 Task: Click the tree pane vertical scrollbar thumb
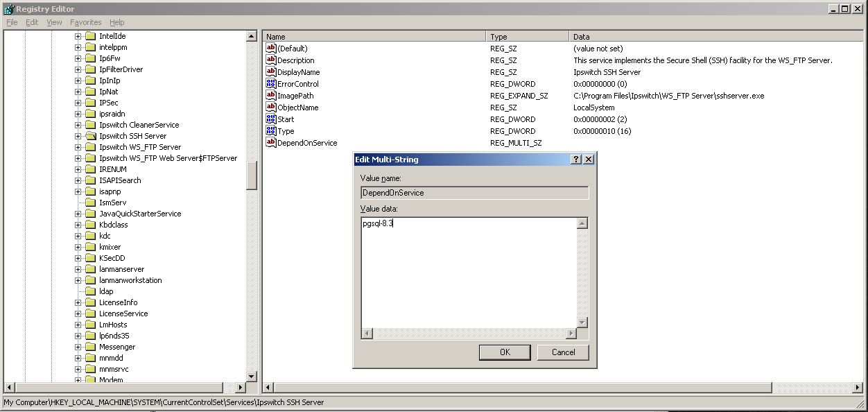coord(252,175)
